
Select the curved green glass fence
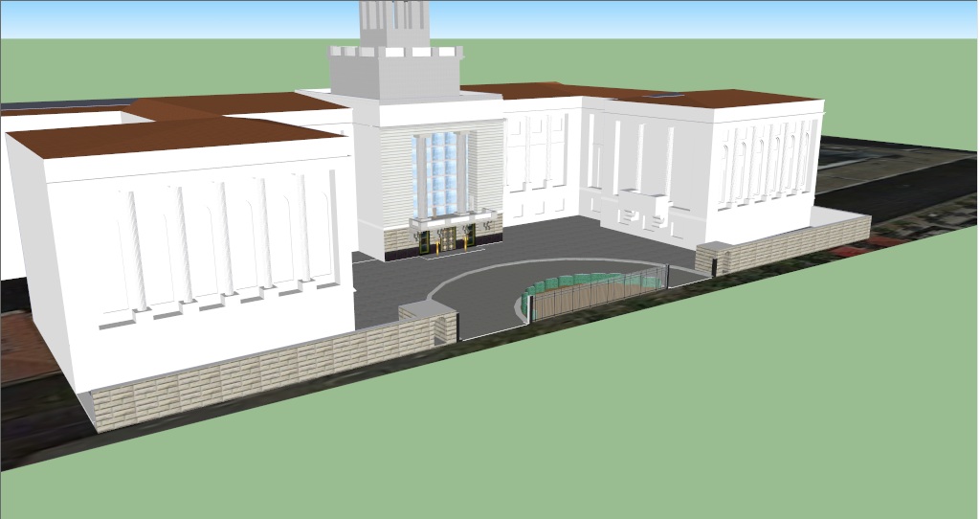tap(574, 282)
